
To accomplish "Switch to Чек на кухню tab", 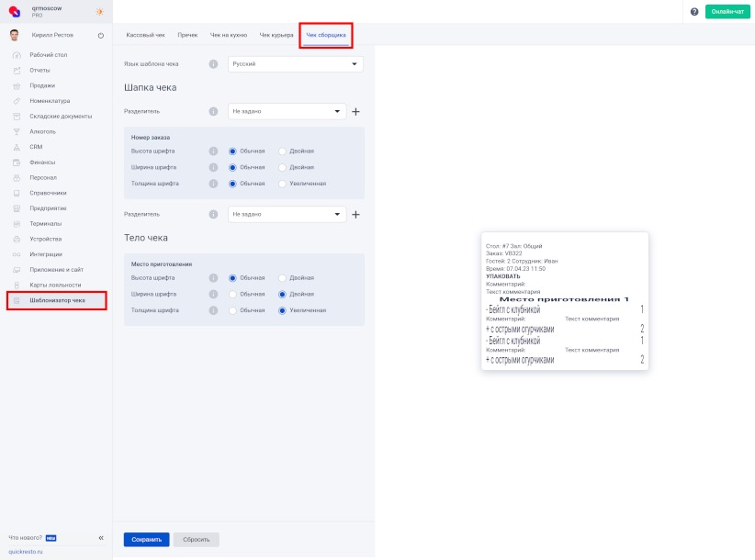I will [x=228, y=35].
